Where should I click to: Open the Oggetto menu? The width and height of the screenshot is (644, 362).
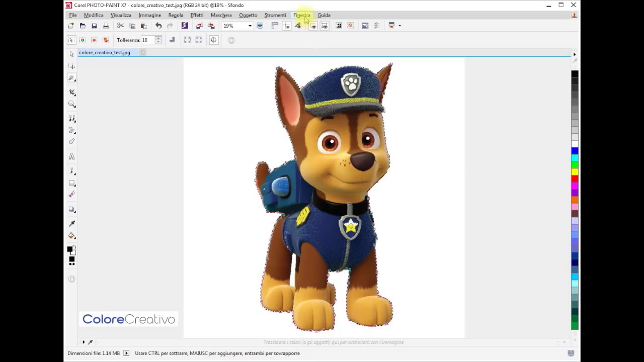click(248, 15)
